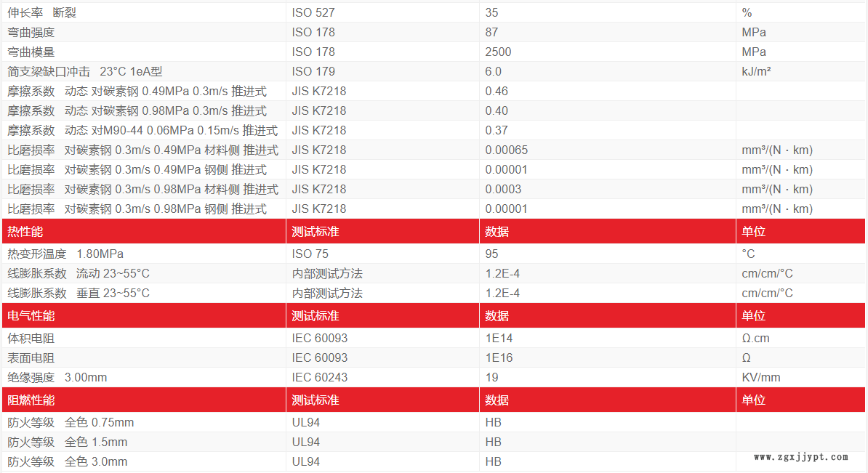Select the 伸长率 断裂 row label
Screen dimensions: 868x473
[x=42, y=12]
